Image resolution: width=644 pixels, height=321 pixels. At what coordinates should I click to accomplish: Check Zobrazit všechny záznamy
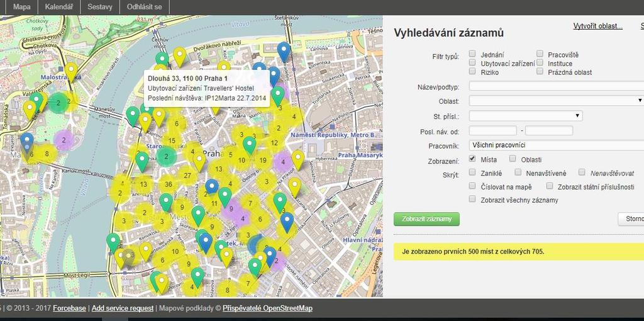[x=472, y=200]
